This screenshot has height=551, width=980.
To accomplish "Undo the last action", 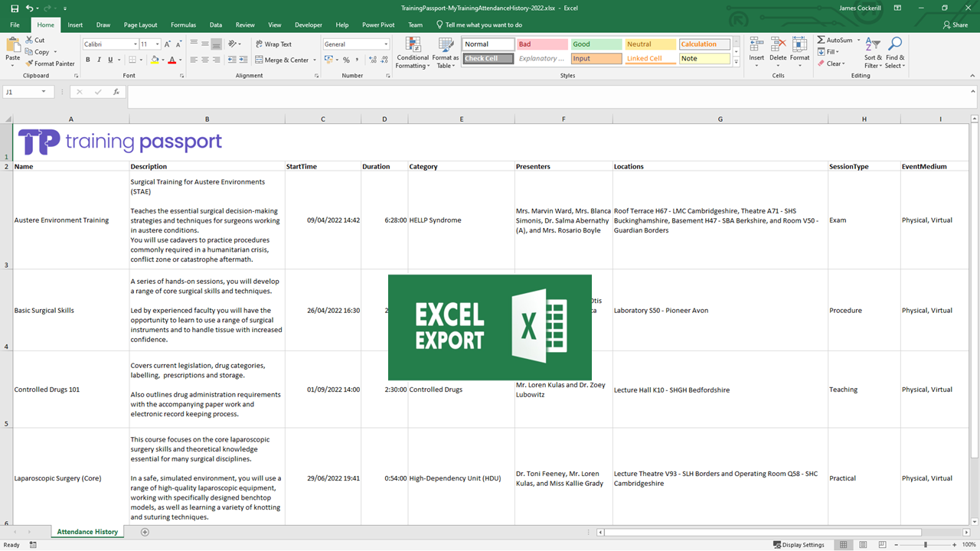I will [x=29, y=8].
